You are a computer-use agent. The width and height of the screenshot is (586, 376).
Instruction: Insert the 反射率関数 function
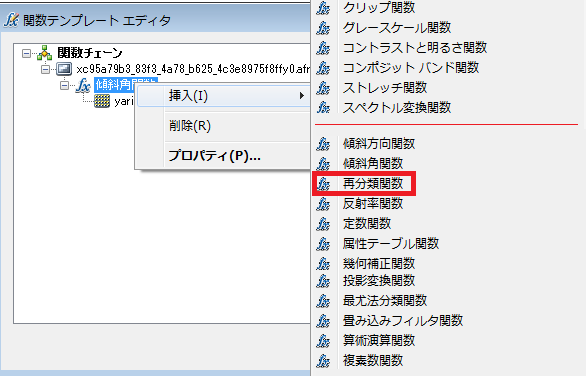[373, 204]
